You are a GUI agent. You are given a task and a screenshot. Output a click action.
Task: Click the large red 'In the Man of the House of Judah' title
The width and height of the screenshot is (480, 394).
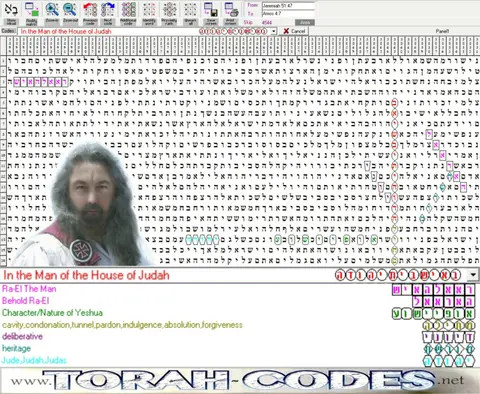[86, 275]
